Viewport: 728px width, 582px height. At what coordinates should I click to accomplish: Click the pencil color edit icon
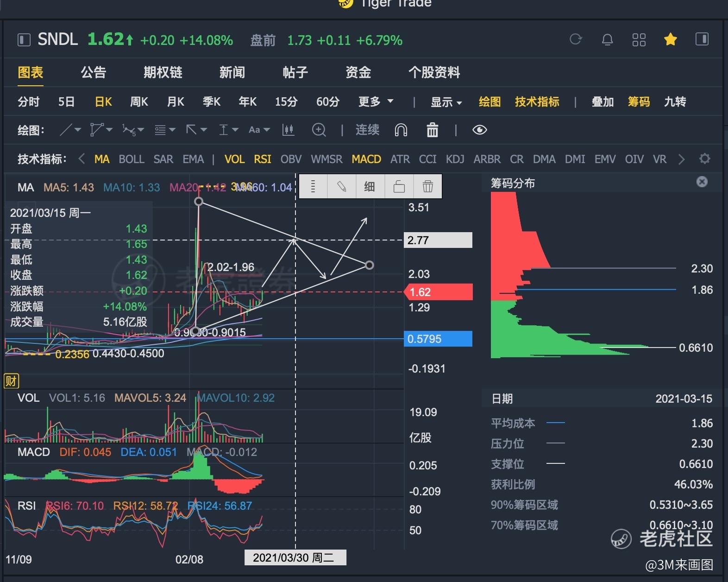pyautogui.click(x=342, y=186)
